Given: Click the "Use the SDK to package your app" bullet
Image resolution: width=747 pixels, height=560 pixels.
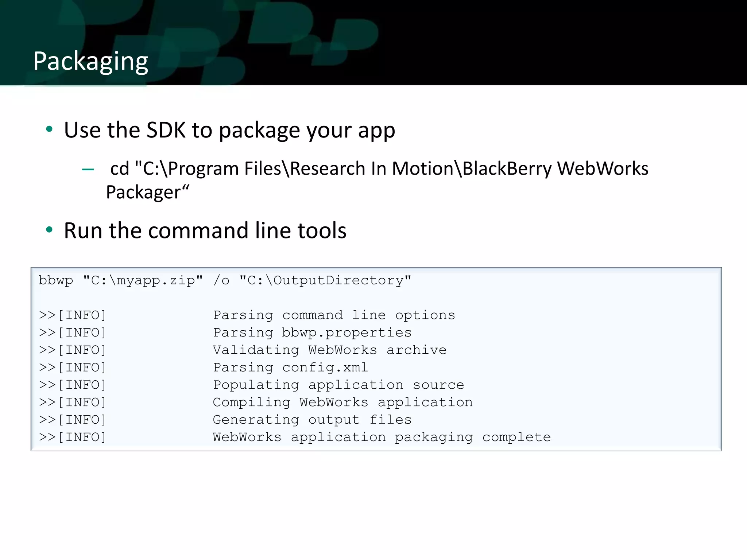Looking at the screenshot, I should click(x=229, y=130).
